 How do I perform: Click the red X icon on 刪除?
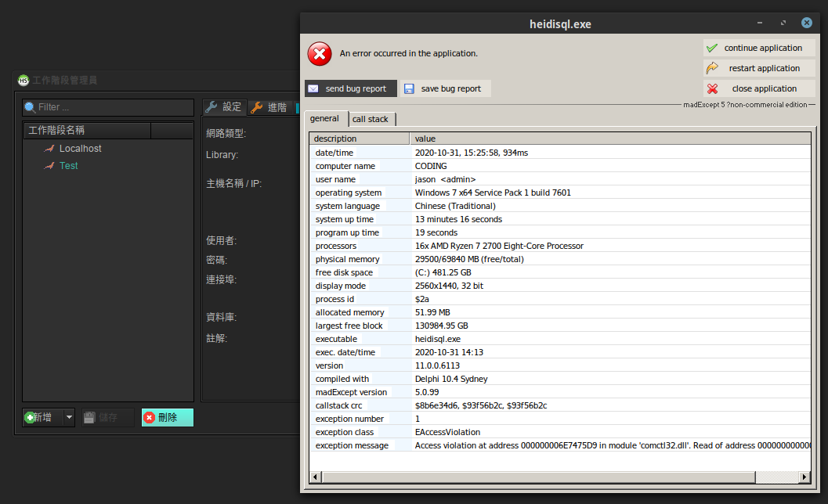[150, 417]
